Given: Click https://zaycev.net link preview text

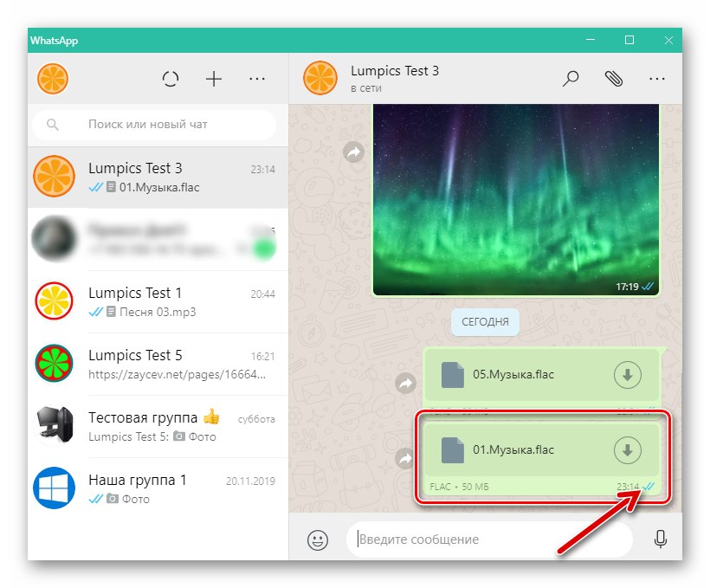Looking at the screenshot, I should (177, 375).
